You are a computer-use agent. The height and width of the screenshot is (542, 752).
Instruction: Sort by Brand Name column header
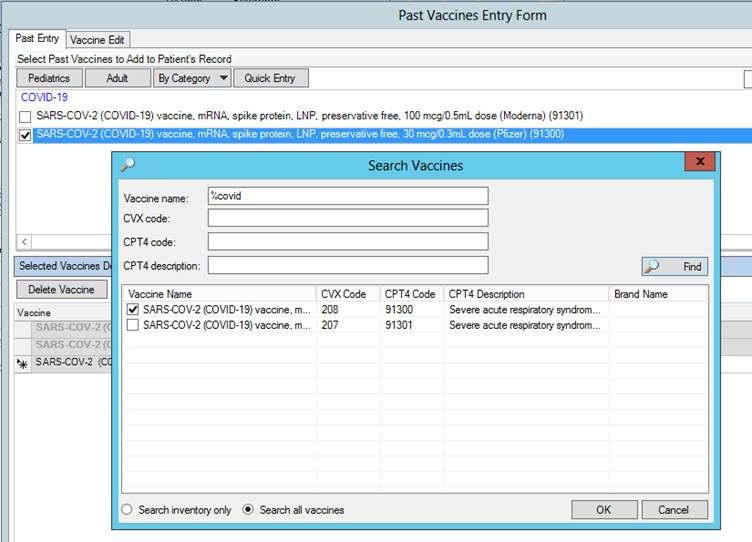click(658, 294)
